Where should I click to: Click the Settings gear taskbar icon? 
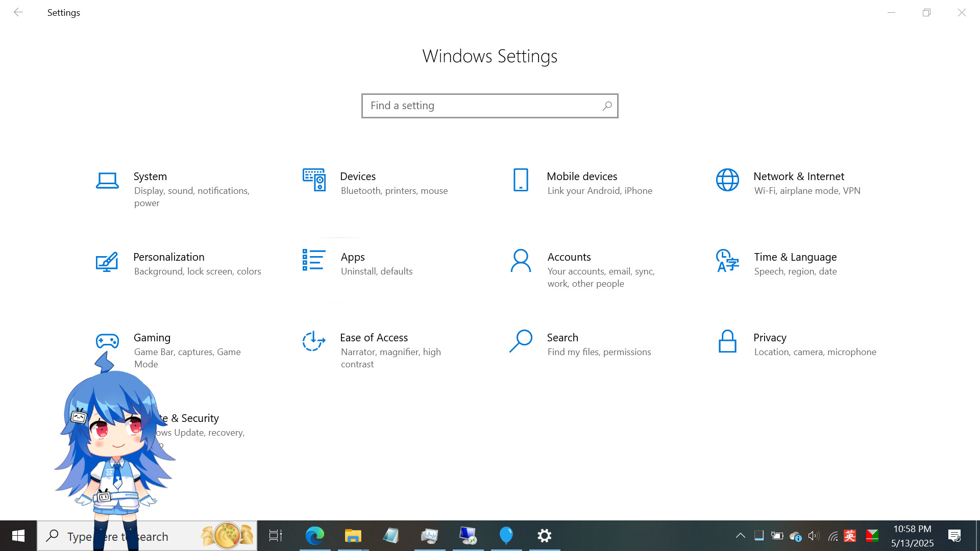(545, 536)
